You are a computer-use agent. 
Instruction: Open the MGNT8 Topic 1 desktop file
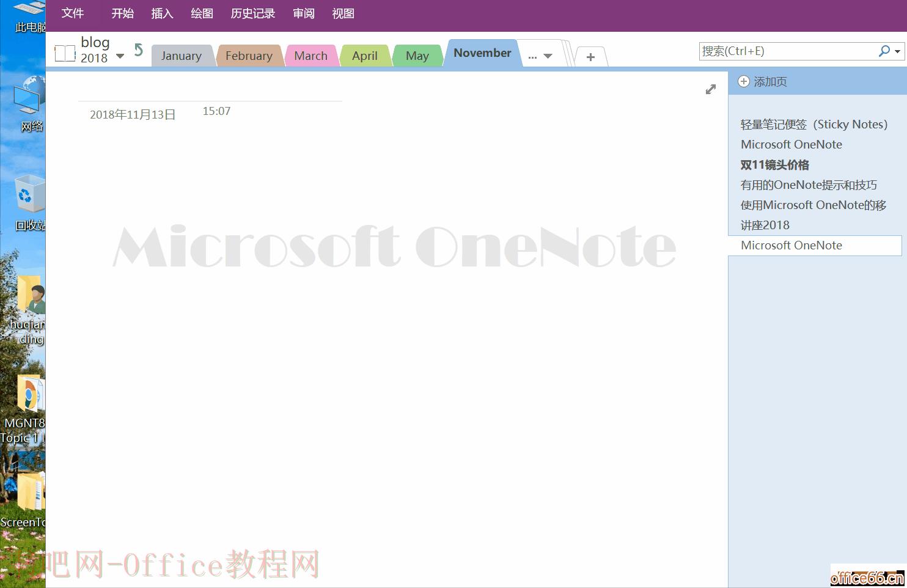(24, 410)
